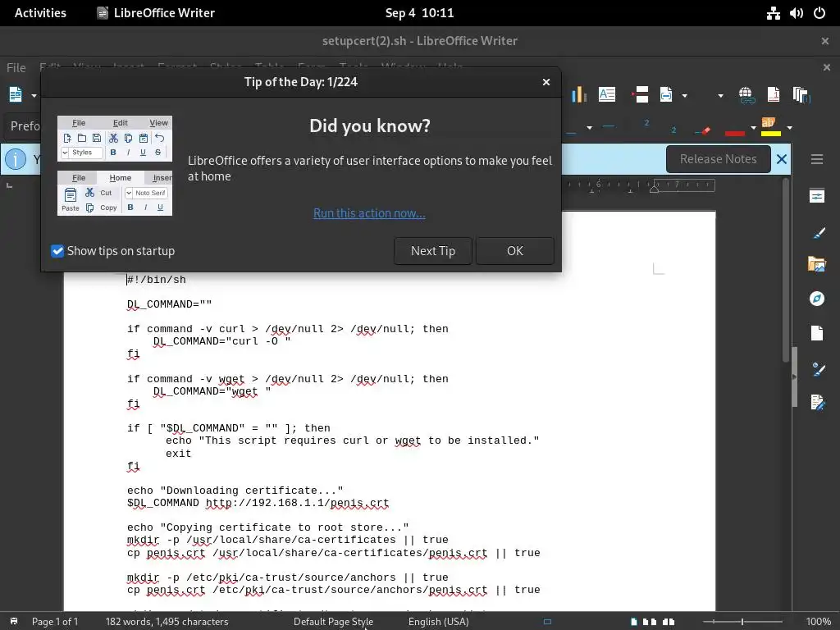Open GNOME Activities overview
The width and height of the screenshot is (840, 630).
pyautogui.click(x=40, y=13)
